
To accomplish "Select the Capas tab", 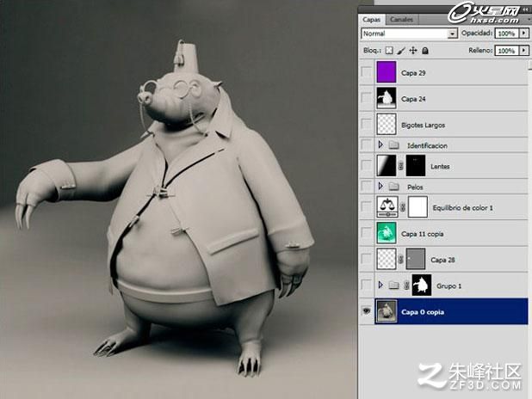I will point(372,19).
